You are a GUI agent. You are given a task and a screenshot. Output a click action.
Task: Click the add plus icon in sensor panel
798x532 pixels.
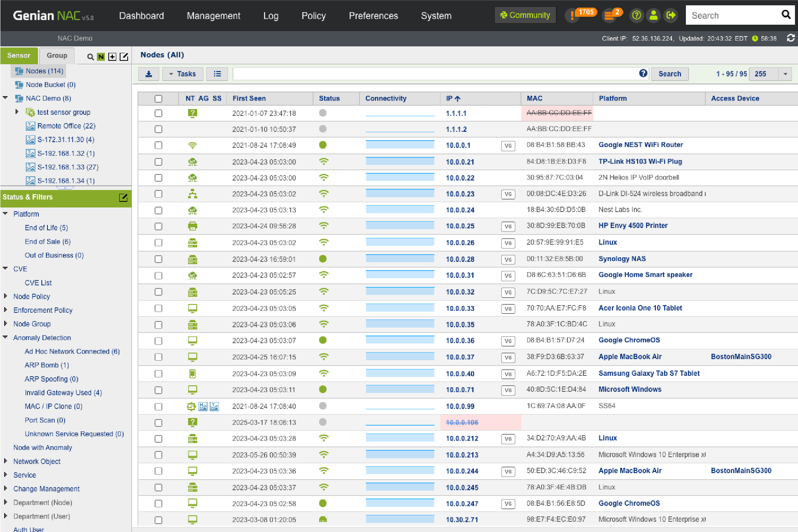(x=112, y=57)
